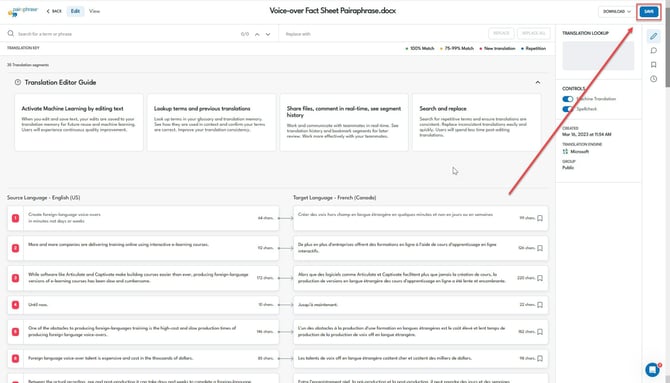
Task: Open the pencil edit panel icon
Action: tap(653, 36)
